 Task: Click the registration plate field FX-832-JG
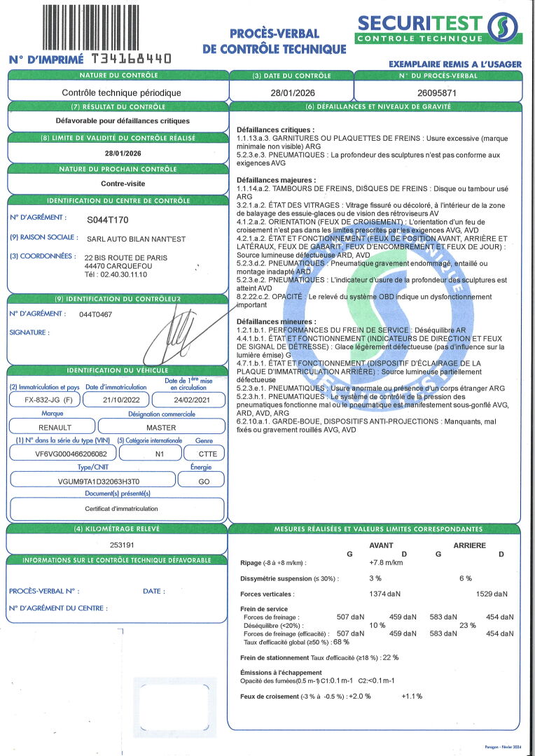click(43, 400)
